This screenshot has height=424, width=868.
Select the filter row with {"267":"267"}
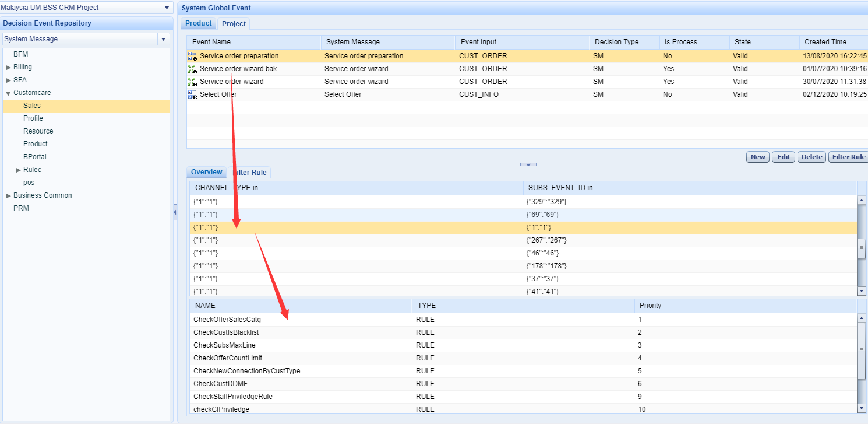click(524, 240)
